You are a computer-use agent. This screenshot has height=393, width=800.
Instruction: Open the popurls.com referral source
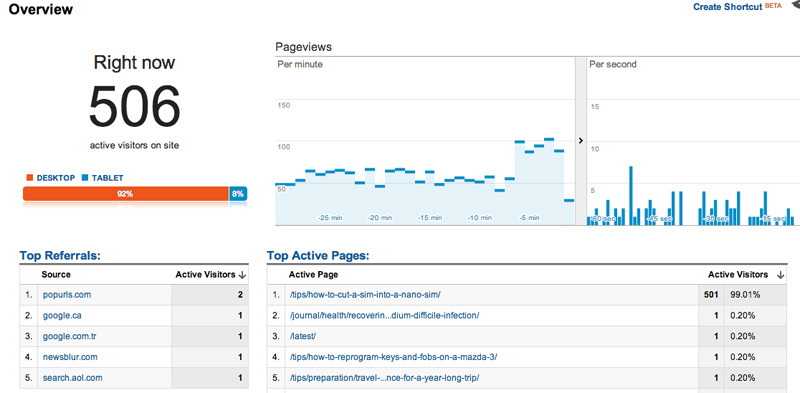coord(67,295)
